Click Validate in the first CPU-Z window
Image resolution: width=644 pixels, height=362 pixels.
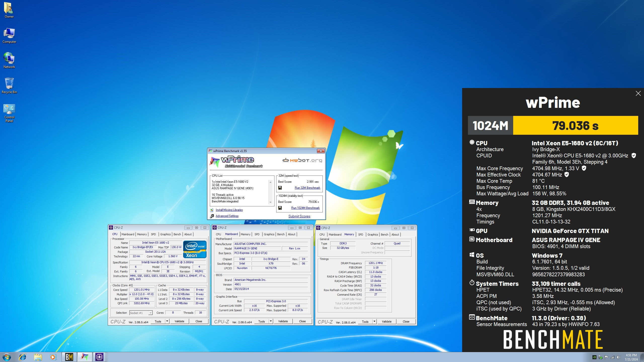pos(179,321)
